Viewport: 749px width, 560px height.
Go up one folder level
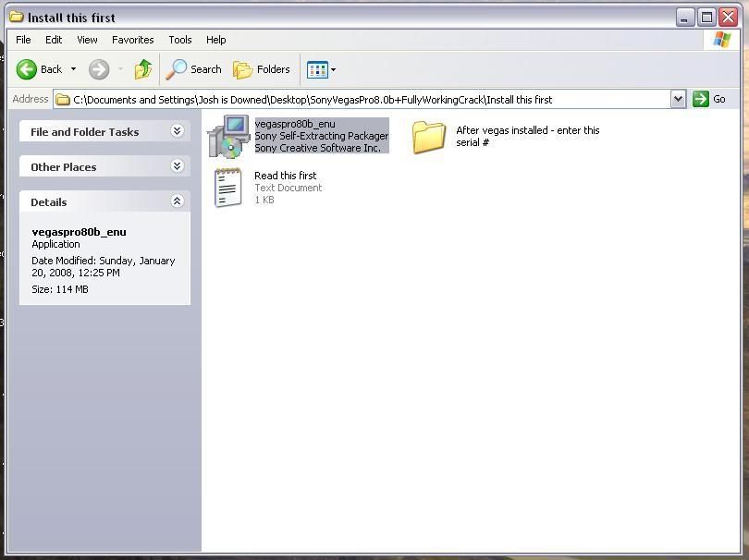[143, 69]
